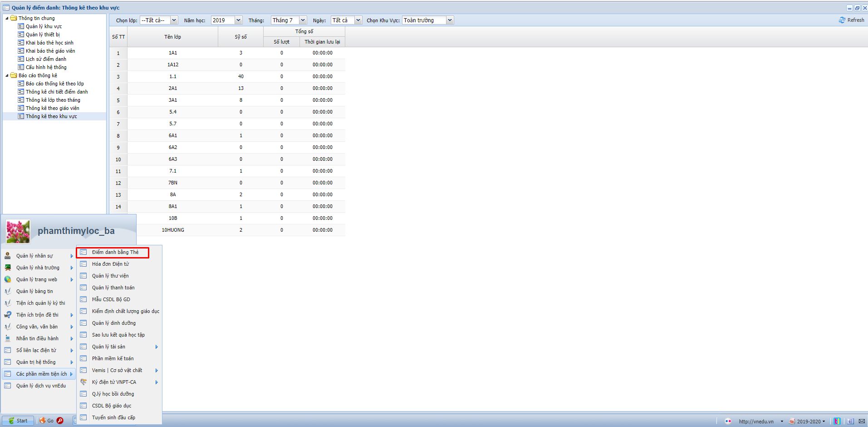
Task: Click the Go globe icon
Action: click(43, 421)
